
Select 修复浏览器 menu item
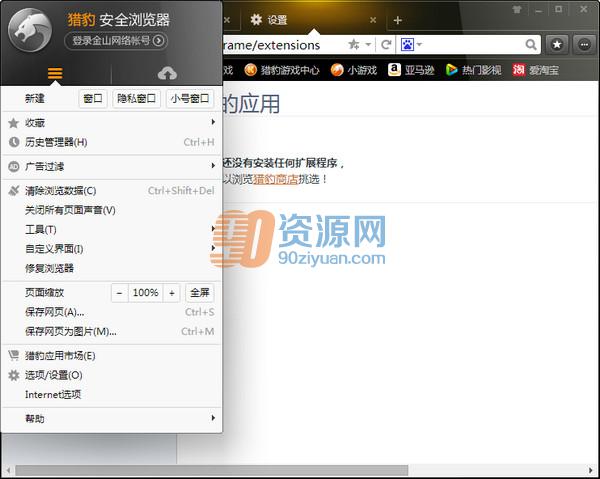pyautogui.click(x=111, y=268)
